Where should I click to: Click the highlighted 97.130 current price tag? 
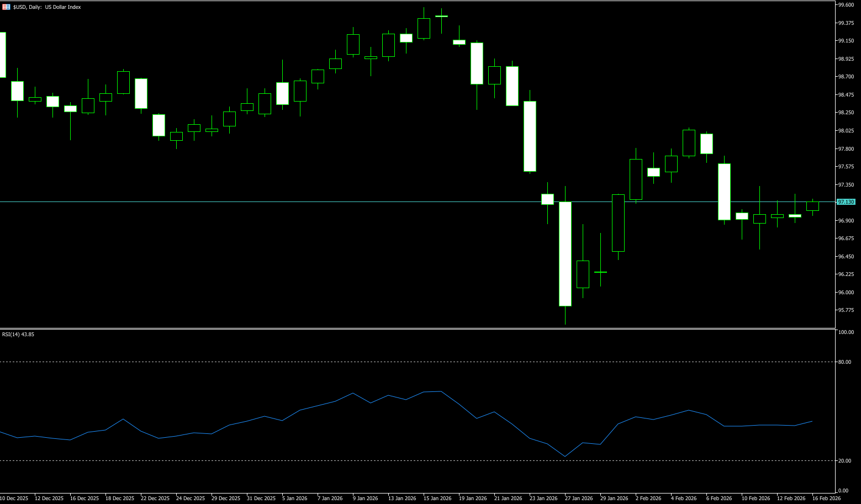click(x=846, y=202)
